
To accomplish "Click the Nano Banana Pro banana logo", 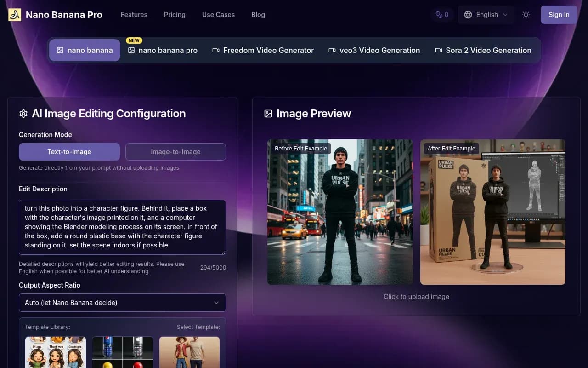I will 15,15.
